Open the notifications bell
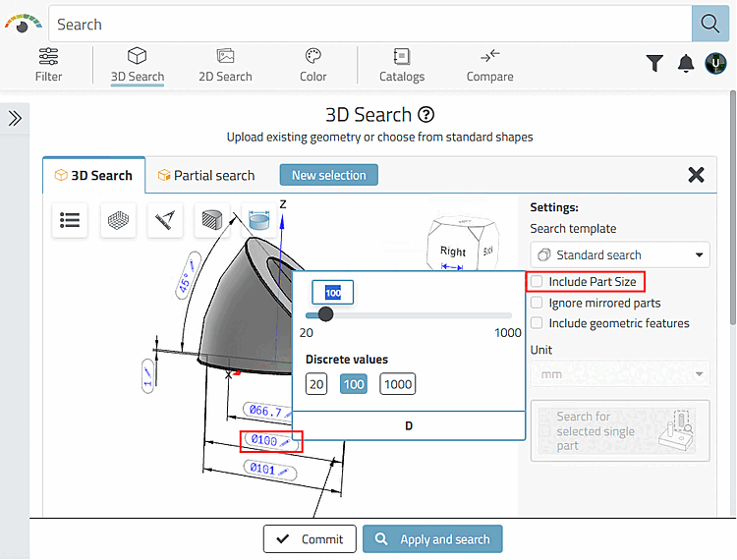The width and height of the screenshot is (737, 560). [x=686, y=64]
